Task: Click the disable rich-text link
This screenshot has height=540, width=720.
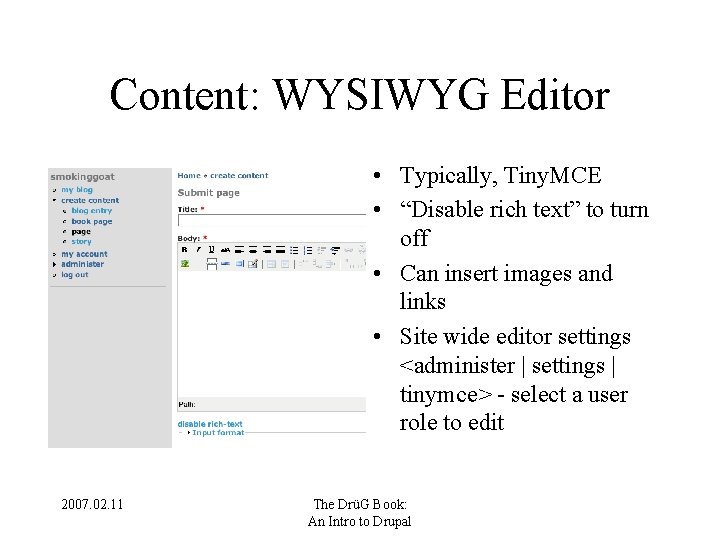Action: pos(210,424)
